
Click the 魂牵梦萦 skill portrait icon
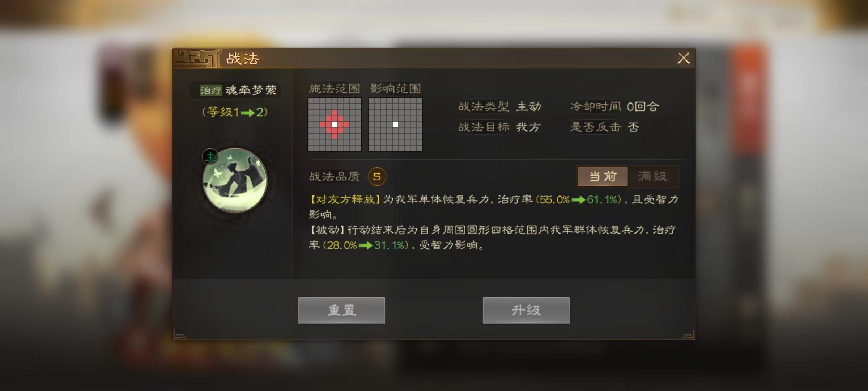[235, 180]
